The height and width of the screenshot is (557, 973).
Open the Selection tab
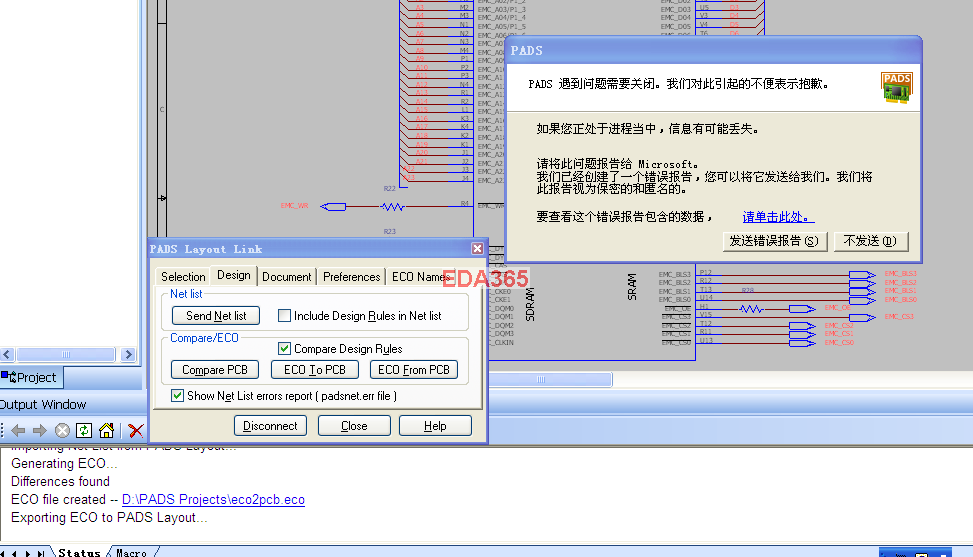click(183, 277)
